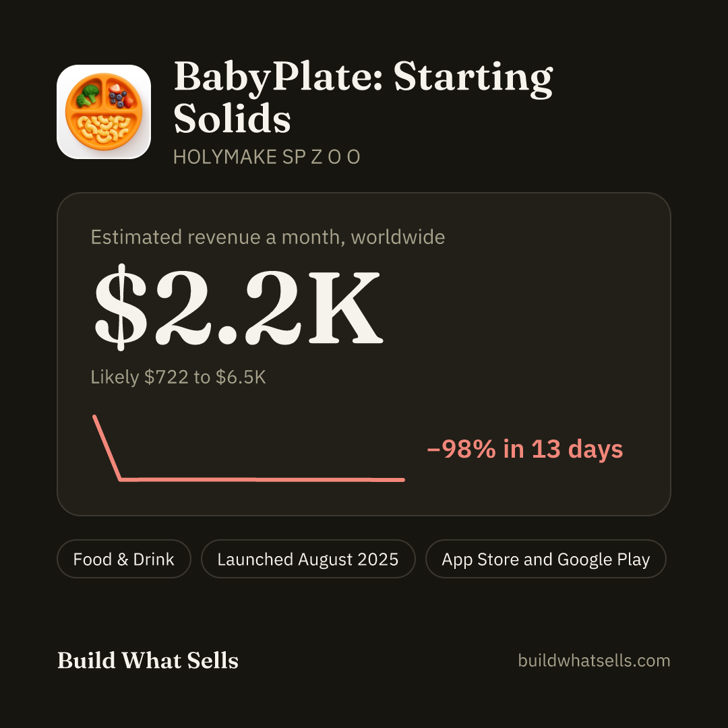
Task: Click the App Store and Google Play pill
Action: [x=545, y=559]
